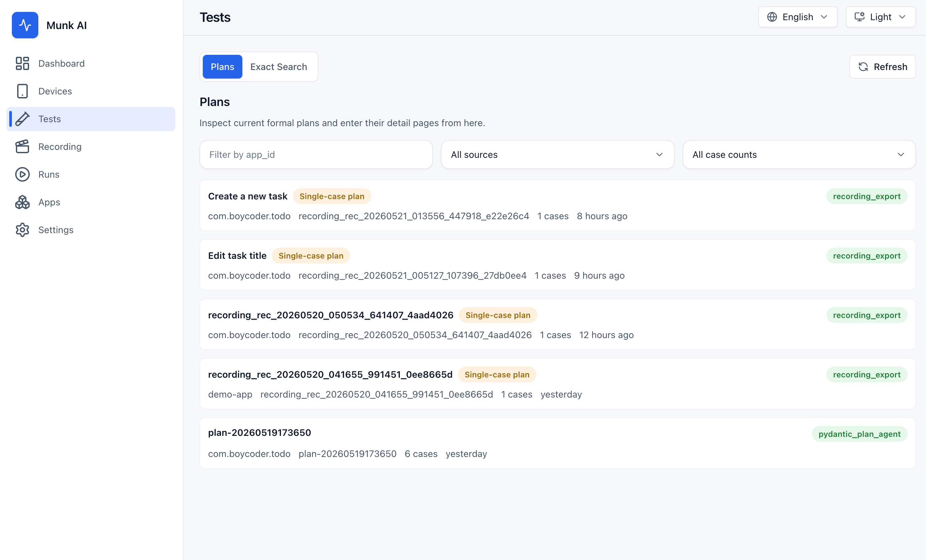This screenshot has width=926, height=560.
Task: Click the monitor theme icon
Action: point(860,17)
